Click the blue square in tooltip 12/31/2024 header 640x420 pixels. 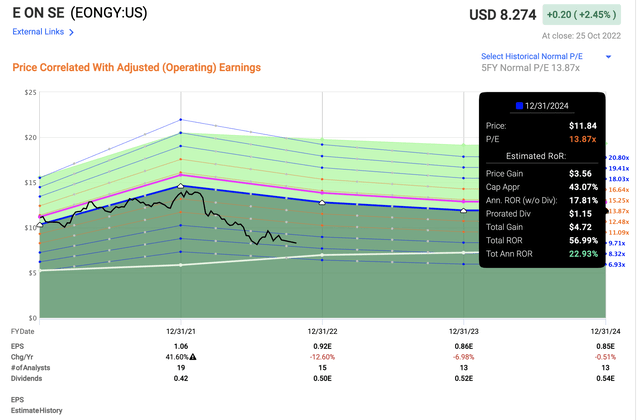click(519, 106)
